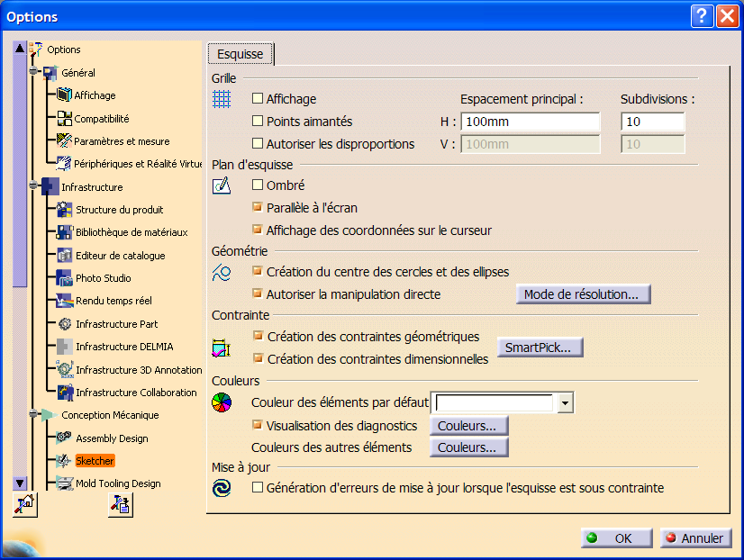Screen dimensions: 744x560
Task: Click the Grille grid section icon
Action: [x=221, y=99]
